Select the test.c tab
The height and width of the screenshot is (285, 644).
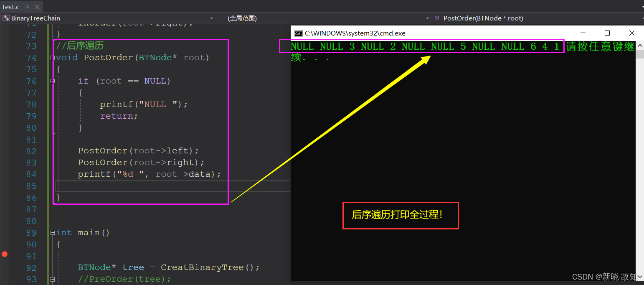pyautogui.click(x=11, y=6)
